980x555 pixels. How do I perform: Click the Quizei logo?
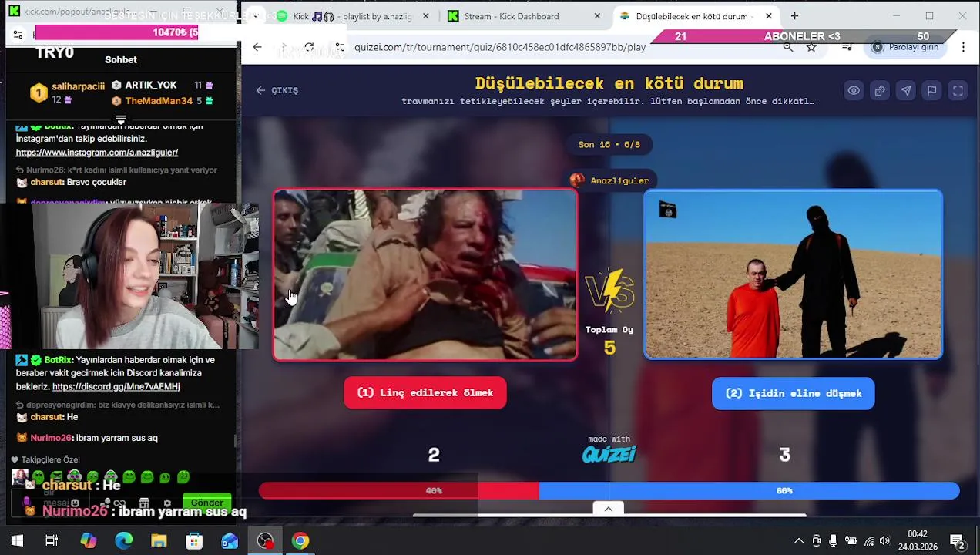click(609, 454)
